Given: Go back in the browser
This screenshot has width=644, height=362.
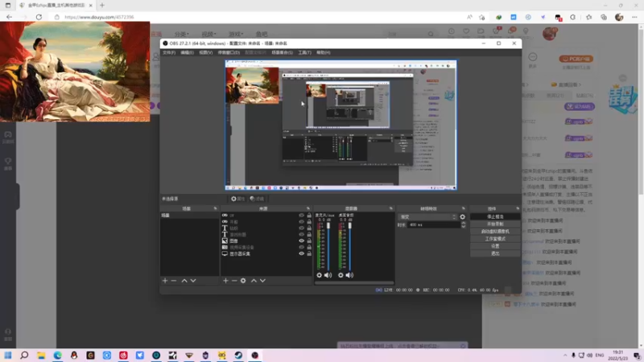Looking at the screenshot, I should click(9, 17).
